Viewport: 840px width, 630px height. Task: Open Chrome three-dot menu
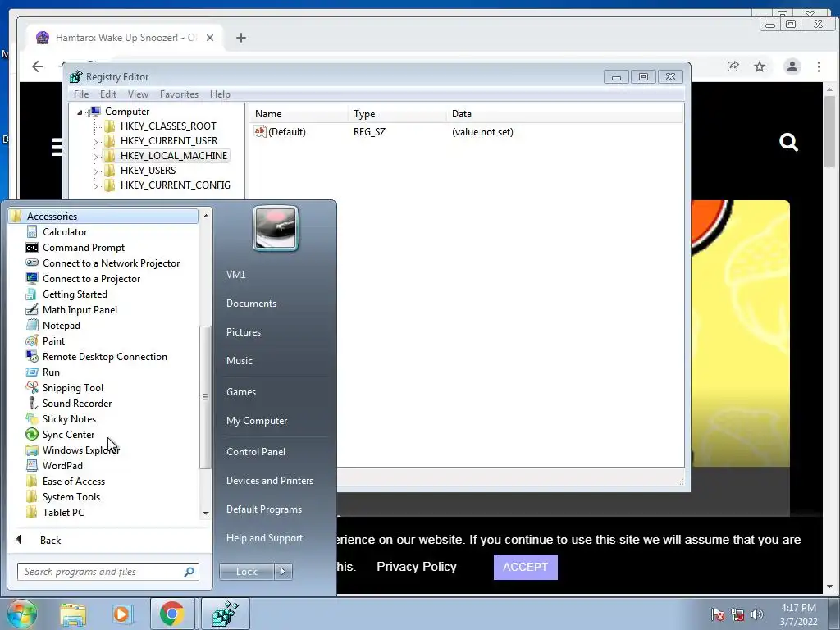pos(819,66)
